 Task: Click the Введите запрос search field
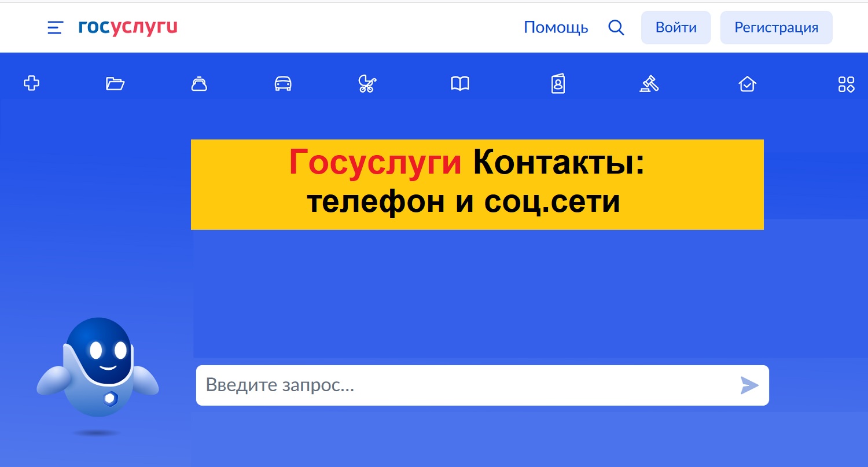[x=483, y=385]
